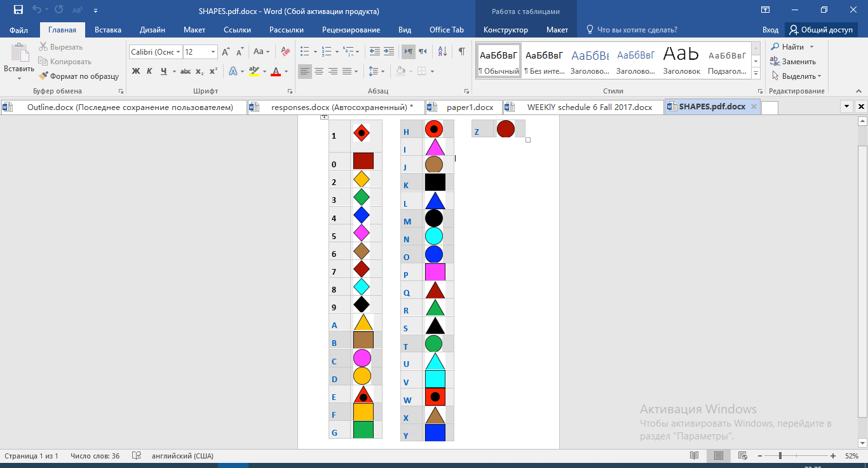868x468 pixels.
Task: Open the Calibri font name dropdown
Action: tap(179, 52)
